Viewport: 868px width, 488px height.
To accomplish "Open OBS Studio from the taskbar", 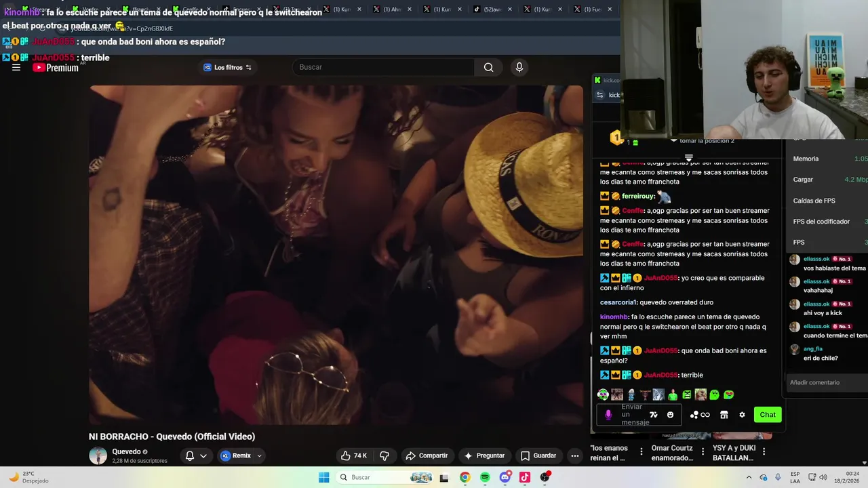I will coord(545,477).
